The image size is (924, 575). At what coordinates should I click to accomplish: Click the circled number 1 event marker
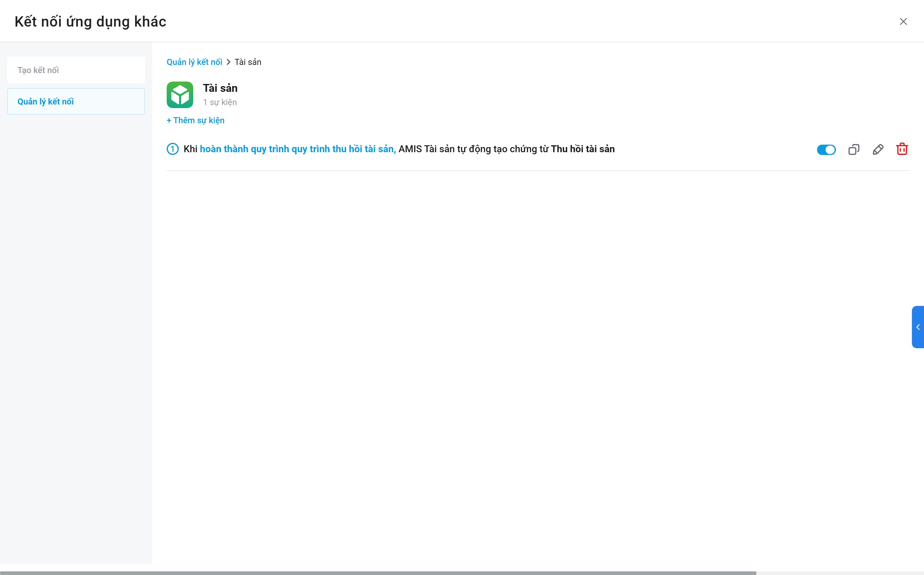173,149
